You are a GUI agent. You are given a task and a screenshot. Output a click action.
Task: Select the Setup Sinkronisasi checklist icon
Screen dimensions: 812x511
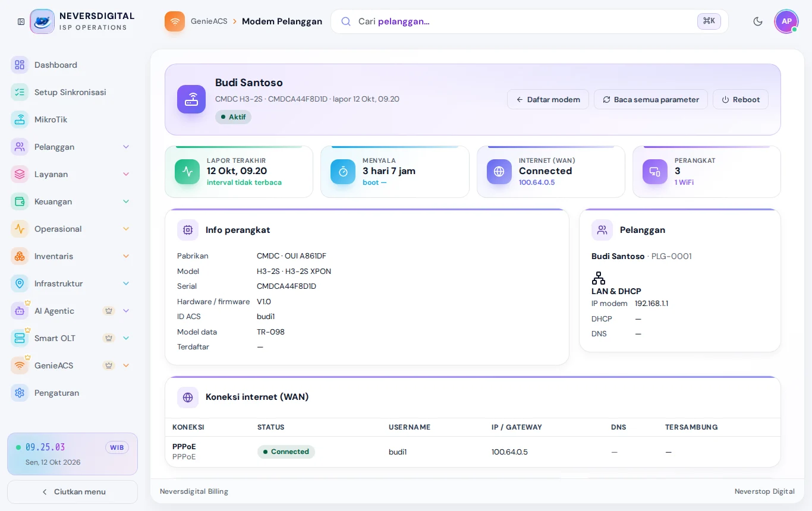coord(20,92)
